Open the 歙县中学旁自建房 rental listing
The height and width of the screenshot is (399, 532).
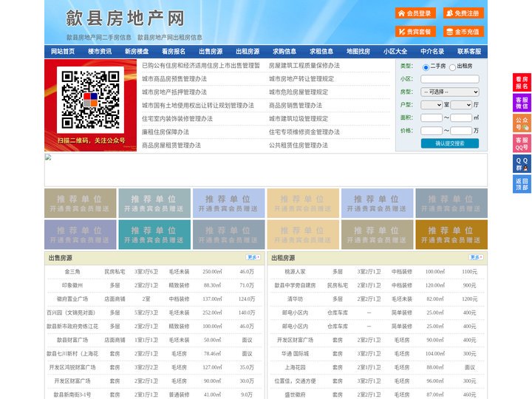pyautogui.click(x=295, y=285)
